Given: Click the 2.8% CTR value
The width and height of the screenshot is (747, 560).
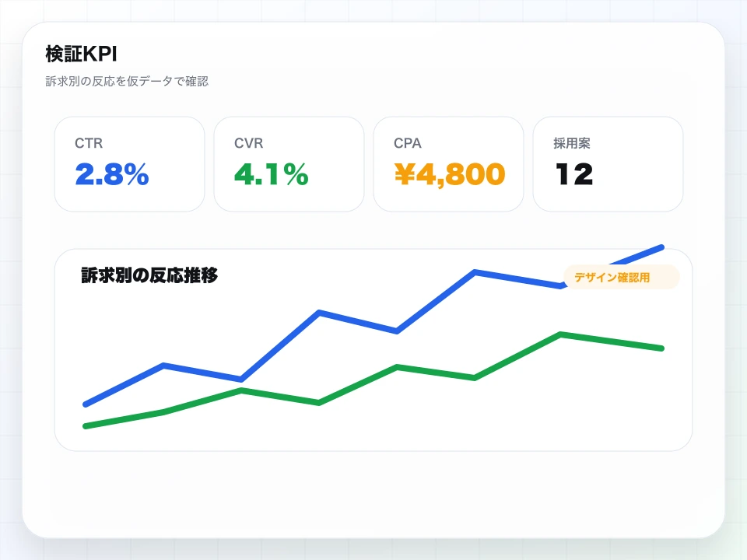Looking at the screenshot, I should pyautogui.click(x=112, y=173).
